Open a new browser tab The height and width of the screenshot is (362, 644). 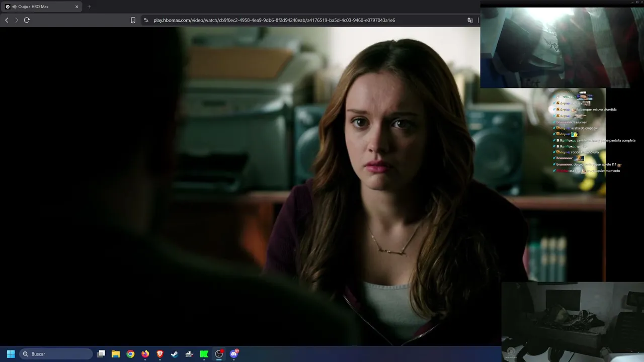[89, 7]
